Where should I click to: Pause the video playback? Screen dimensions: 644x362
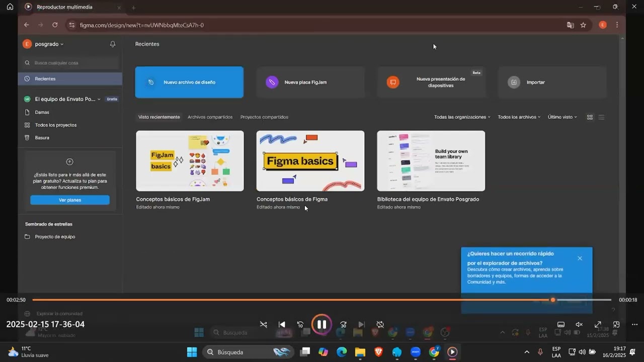(x=321, y=324)
